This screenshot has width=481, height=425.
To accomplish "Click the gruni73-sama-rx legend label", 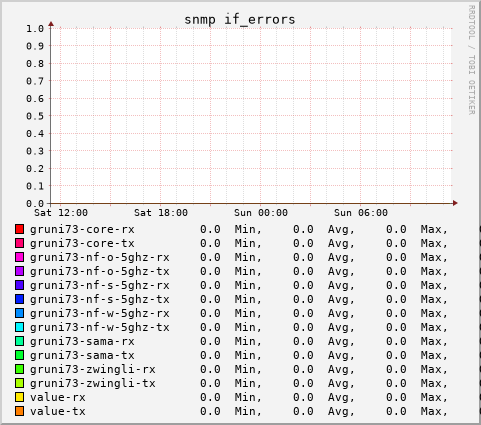I will click(x=82, y=342).
